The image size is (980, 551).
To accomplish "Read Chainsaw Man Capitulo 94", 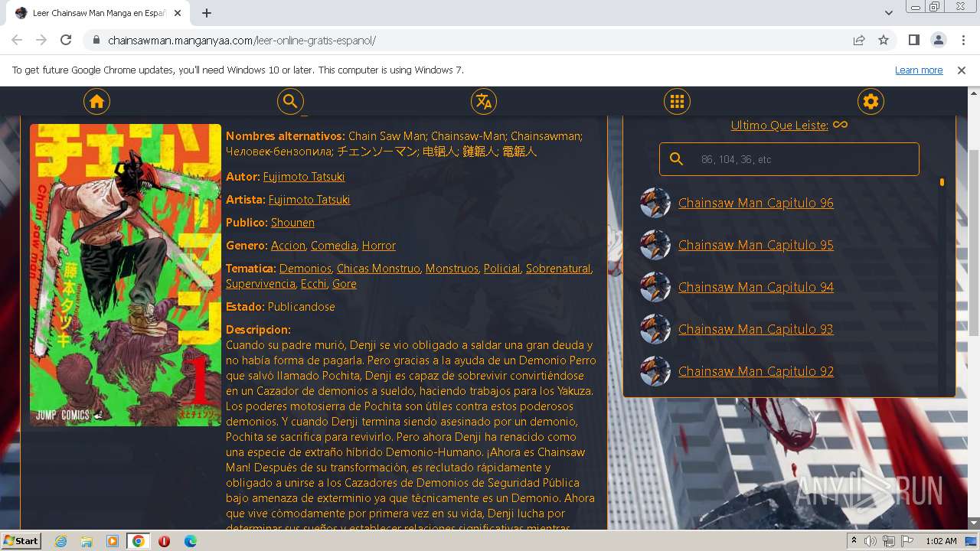I will click(756, 287).
